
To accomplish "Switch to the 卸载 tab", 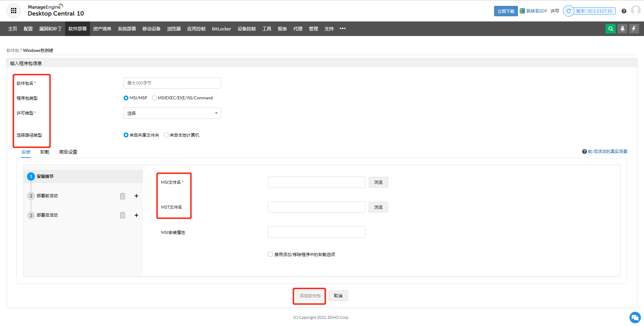I will coord(45,152).
